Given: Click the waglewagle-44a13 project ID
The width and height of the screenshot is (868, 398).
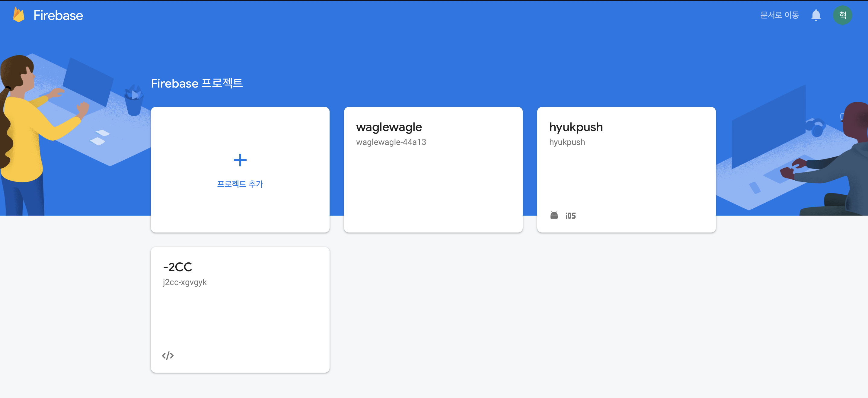Looking at the screenshot, I should tap(391, 142).
